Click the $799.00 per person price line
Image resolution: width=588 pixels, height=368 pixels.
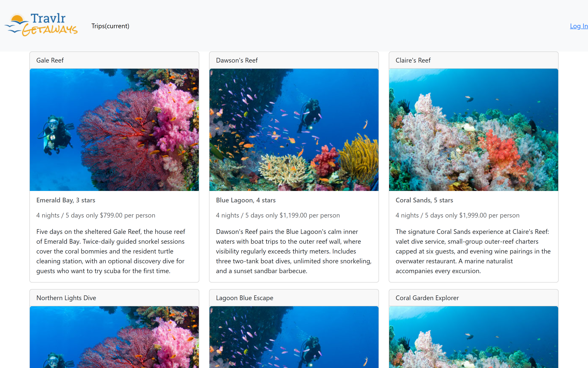click(96, 215)
